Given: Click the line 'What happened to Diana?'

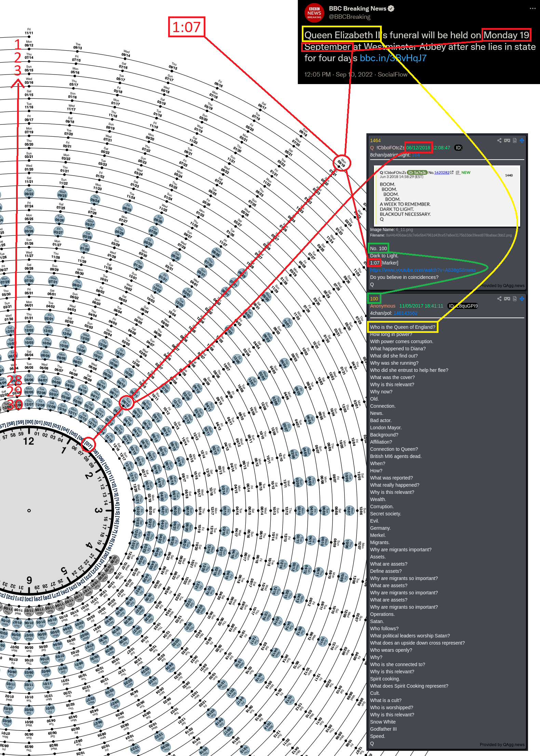Looking at the screenshot, I should point(398,349).
